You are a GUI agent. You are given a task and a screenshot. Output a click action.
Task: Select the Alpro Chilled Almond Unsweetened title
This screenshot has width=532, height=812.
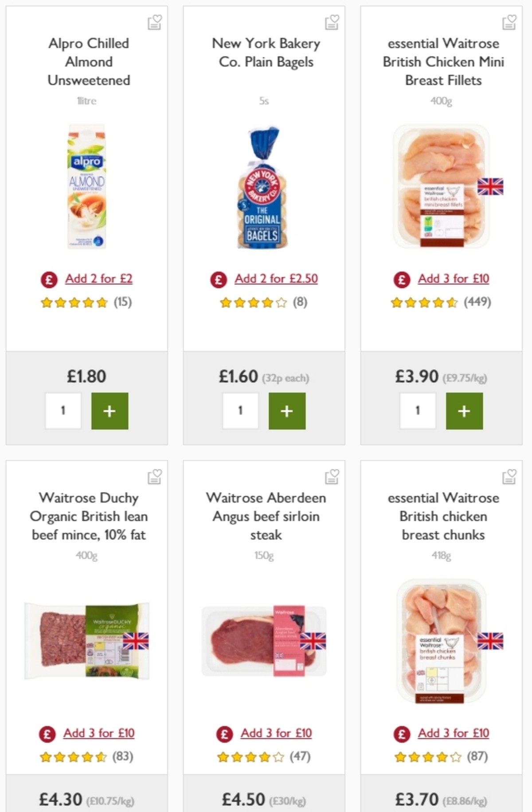(89, 62)
